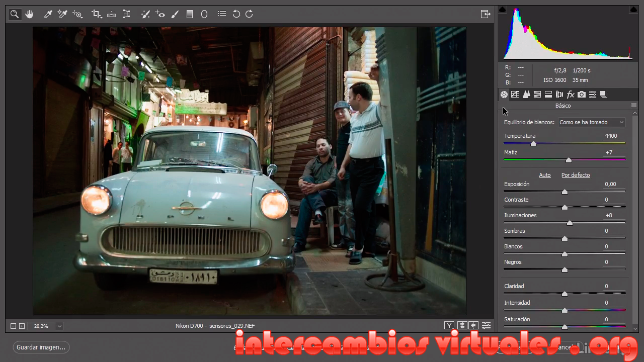Select the Graduated Filter tool
The height and width of the screenshot is (362, 644).
point(190,14)
